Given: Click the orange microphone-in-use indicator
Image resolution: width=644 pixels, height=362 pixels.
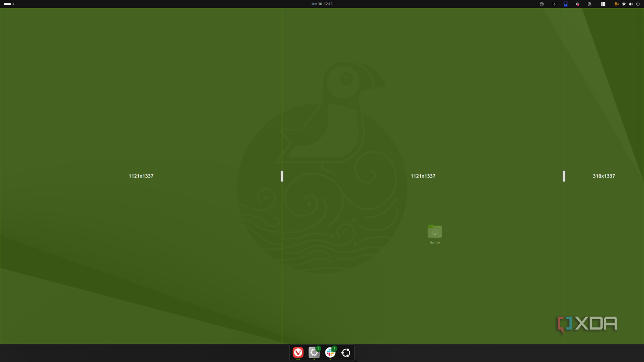Looking at the screenshot, I should [617, 4].
